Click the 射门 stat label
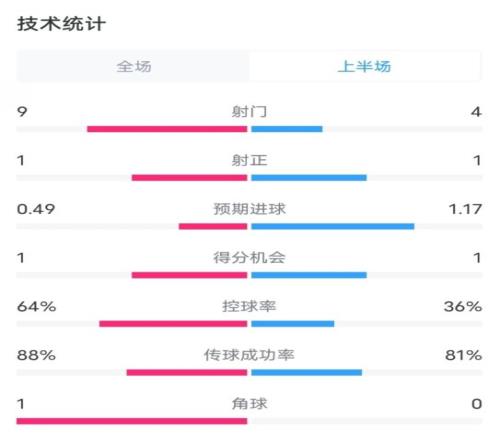Image resolution: width=500 pixels, height=440 pixels. click(249, 111)
